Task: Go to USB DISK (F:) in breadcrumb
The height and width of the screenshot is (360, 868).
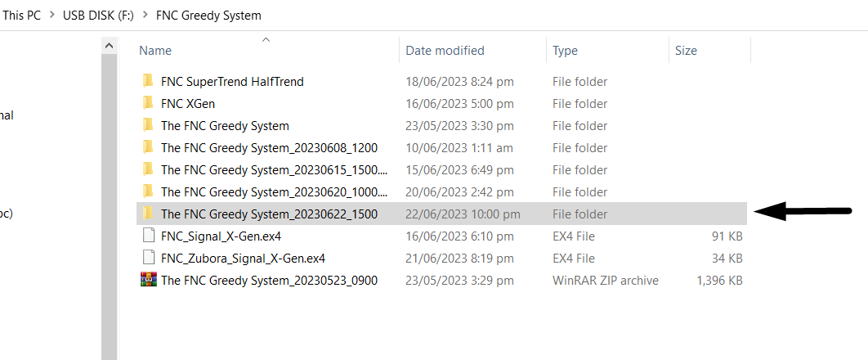Action: [96, 16]
